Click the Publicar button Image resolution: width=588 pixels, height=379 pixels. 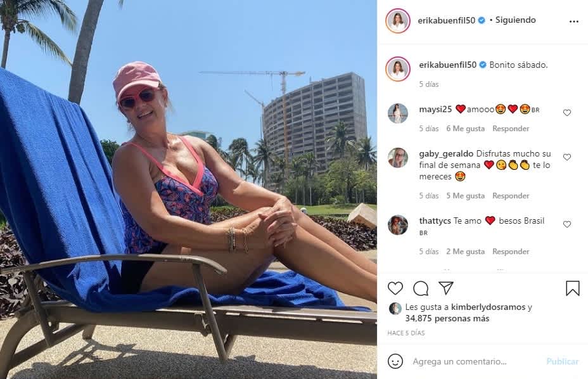563,361
